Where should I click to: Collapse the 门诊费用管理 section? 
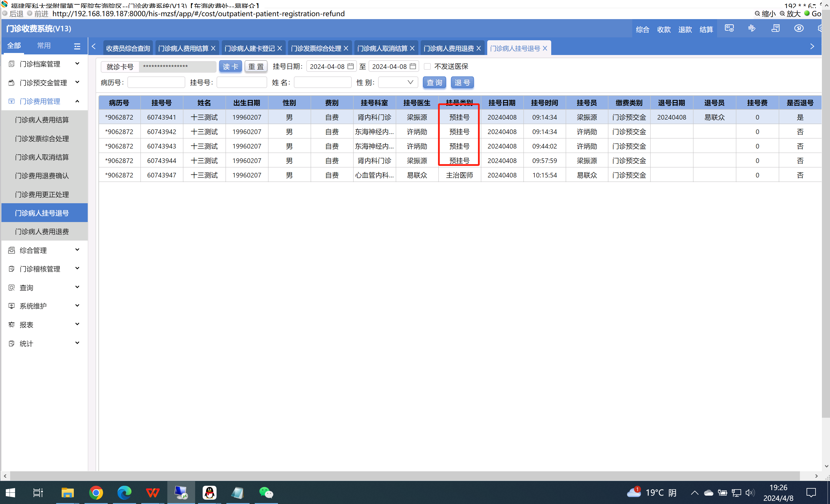click(44, 101)
